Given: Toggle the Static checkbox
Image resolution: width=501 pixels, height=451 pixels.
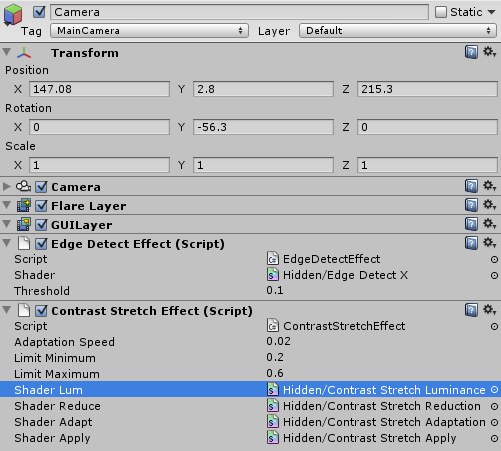Looking at the screenshot, I should [440, 12].
